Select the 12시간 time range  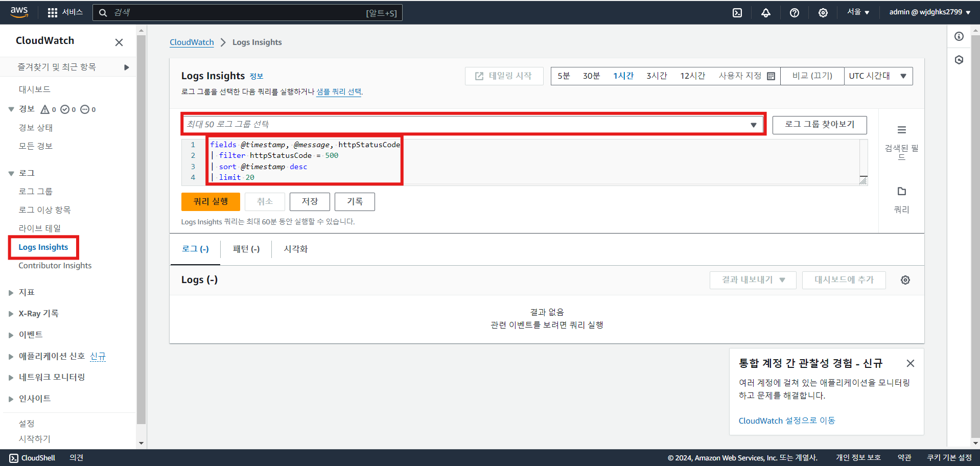[x=692, y=76]
